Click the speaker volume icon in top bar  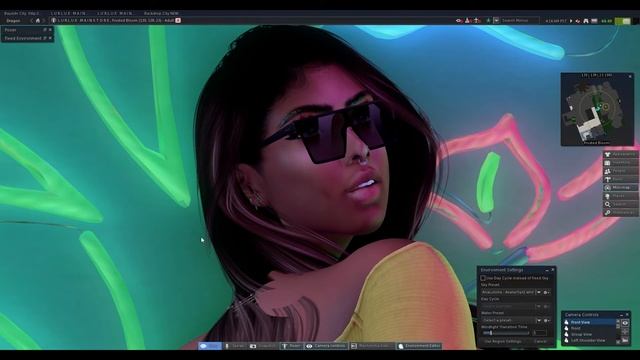[x=578, y=21]
